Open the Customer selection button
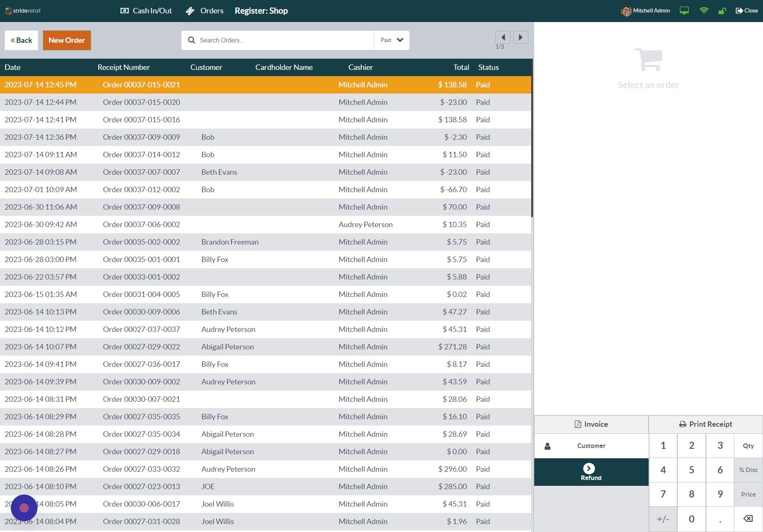Screen dimensions: 763x532 (591, 446)
